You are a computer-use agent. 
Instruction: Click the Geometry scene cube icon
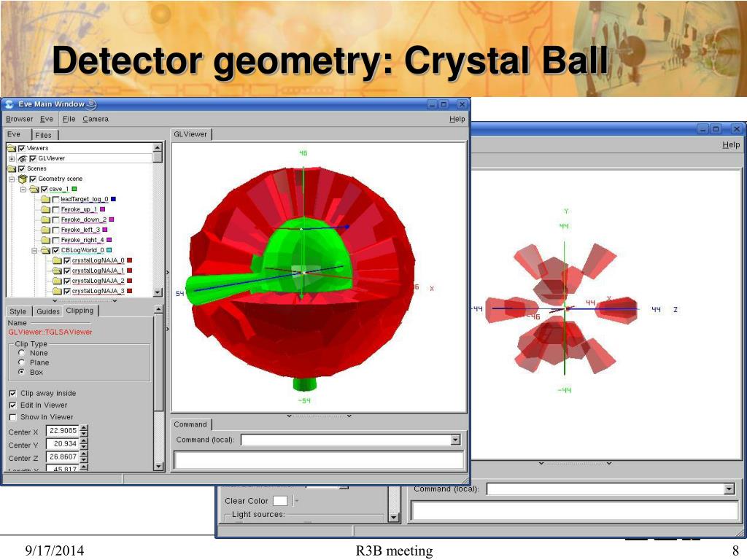(x=22, y=179)
